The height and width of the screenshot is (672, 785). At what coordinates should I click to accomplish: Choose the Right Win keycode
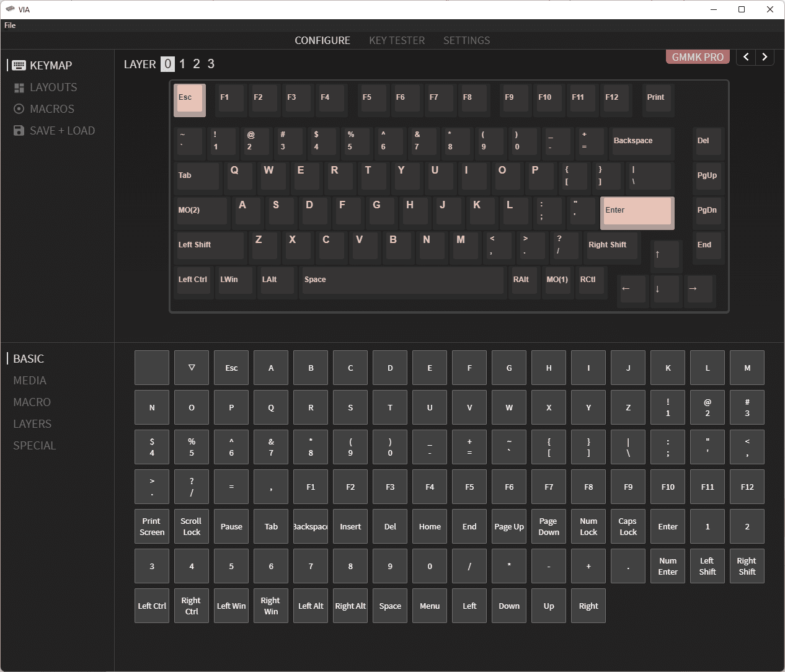tap(271, 606)
